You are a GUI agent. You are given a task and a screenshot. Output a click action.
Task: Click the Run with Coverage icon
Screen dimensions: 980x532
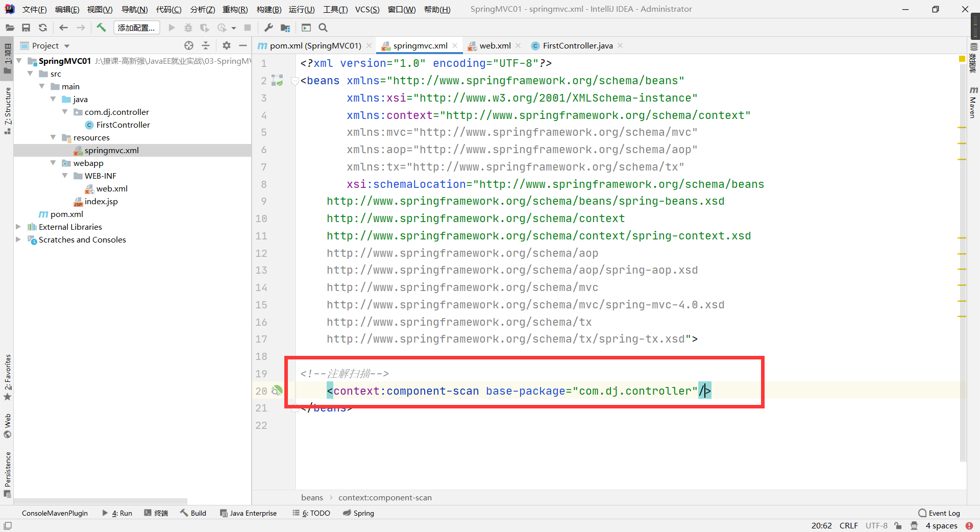click(205, 28)
